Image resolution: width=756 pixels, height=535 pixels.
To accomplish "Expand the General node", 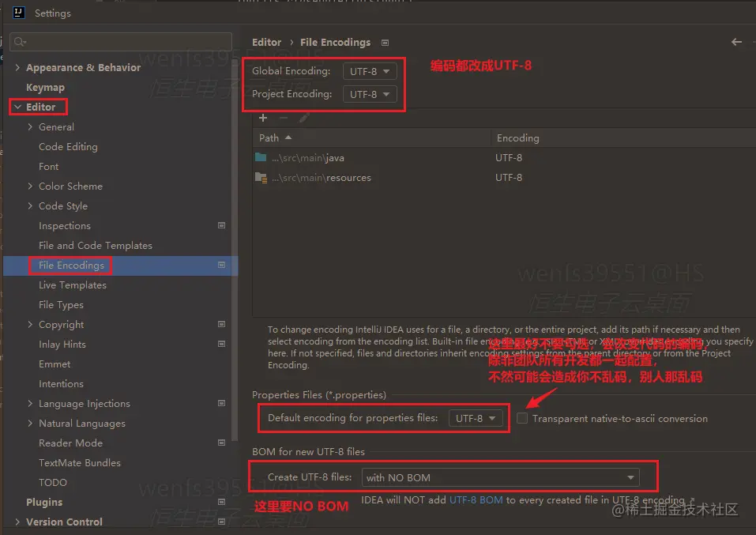I will 30,127.
